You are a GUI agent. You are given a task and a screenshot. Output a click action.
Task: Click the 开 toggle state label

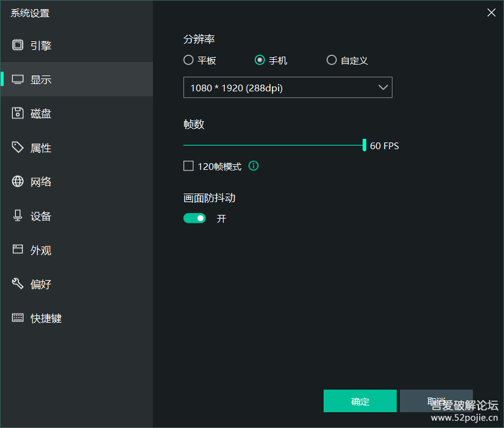pos(221,219)
